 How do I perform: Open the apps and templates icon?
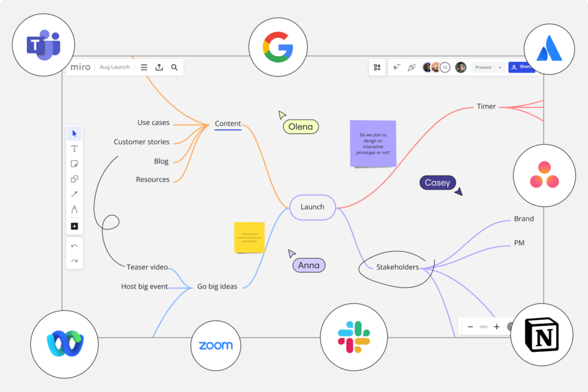tap(377, 67)
